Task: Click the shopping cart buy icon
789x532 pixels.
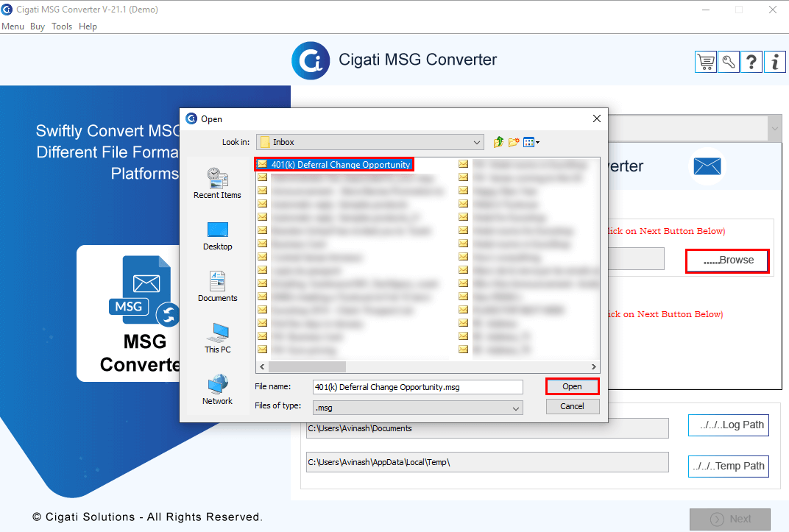Action: pos(706,62)
